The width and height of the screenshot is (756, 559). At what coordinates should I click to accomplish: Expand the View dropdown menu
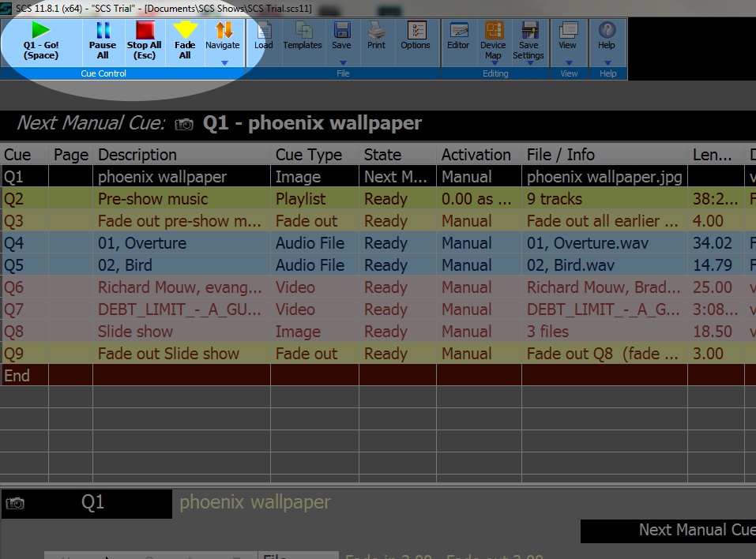pos(567,62)
